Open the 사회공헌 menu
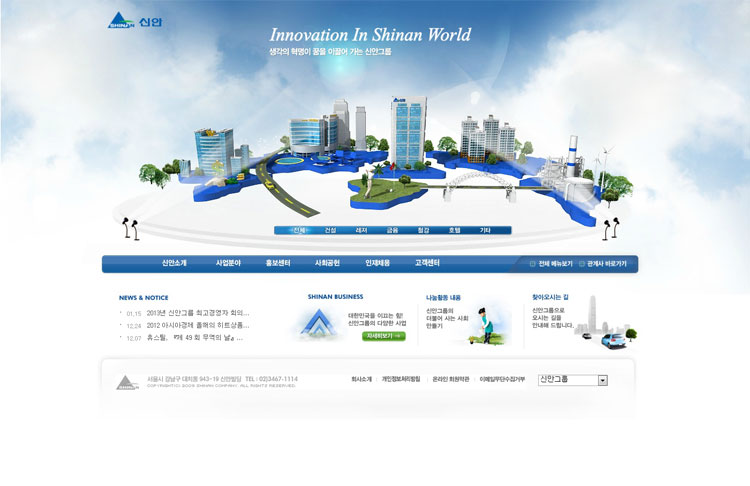Screen dimensions: 750x486 (x=327, y=263)
